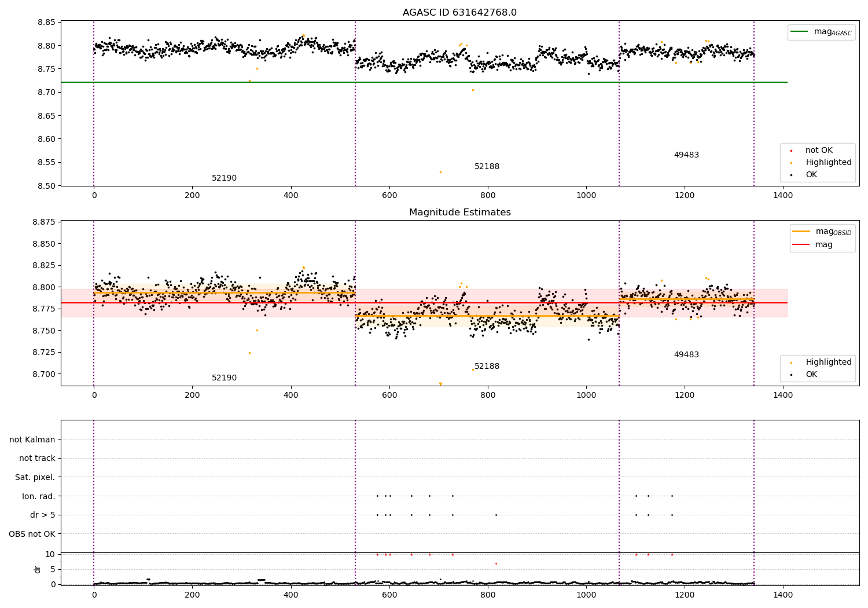Click the 10 tick on the dr axis
Screen dimensions: 868x608
pos(50,554)
